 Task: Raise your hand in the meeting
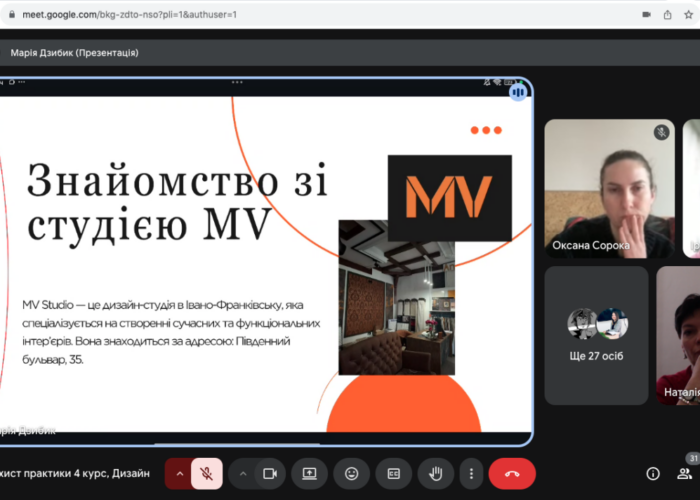point(436,473)
